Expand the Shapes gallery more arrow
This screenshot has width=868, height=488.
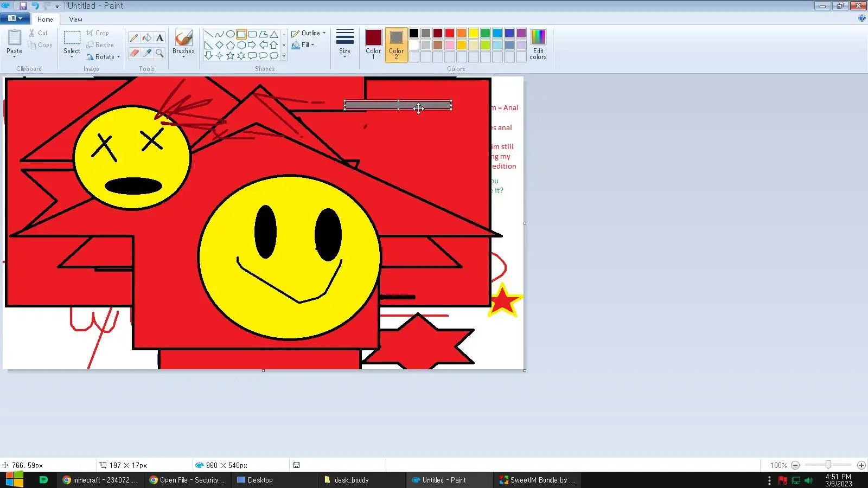(284, 55)
